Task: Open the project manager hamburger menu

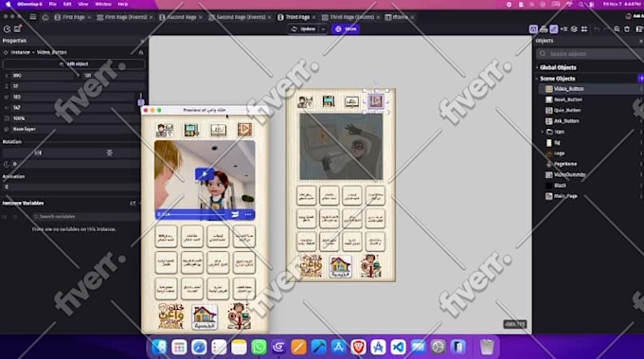Action: point(33,17)
